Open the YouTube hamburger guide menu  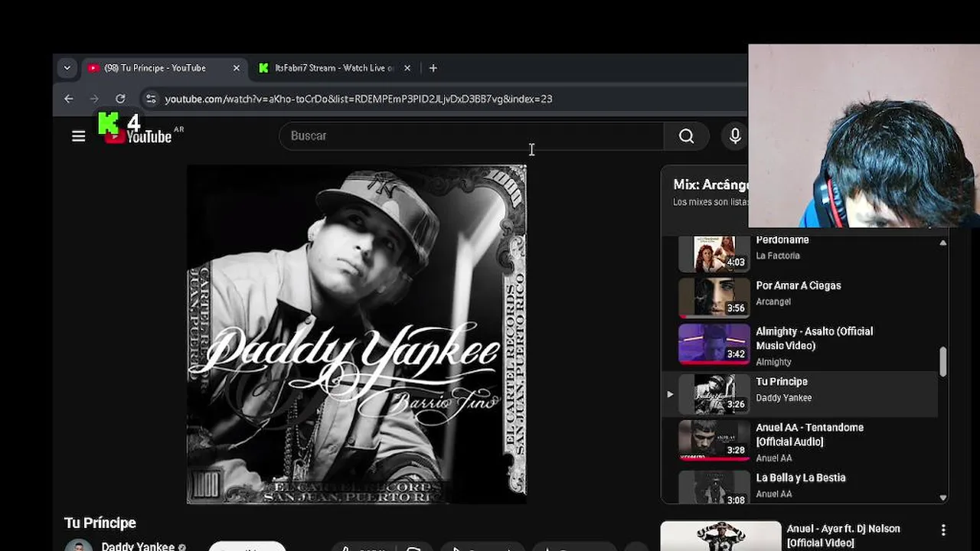pos(78,136)
